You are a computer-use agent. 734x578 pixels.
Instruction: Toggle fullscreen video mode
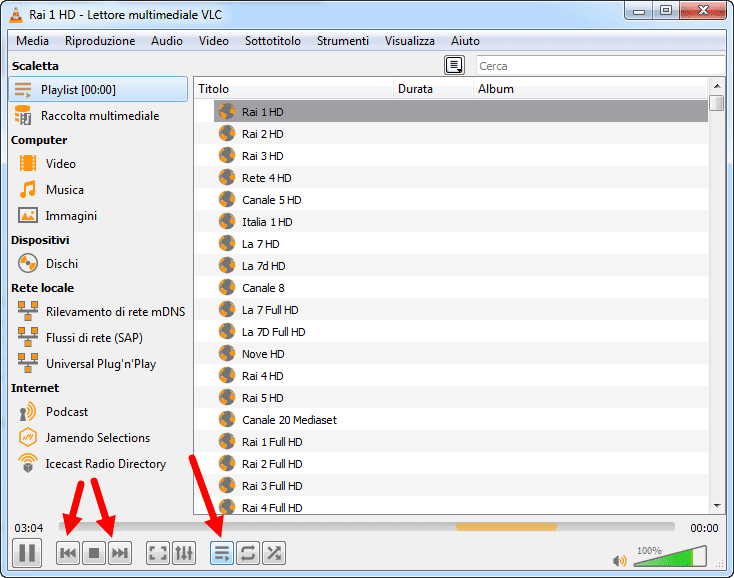pos(158,553)
